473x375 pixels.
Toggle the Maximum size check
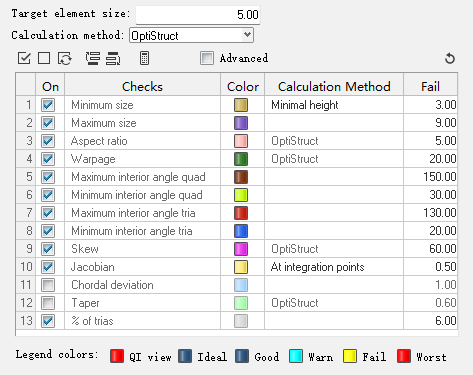point(48,123)
